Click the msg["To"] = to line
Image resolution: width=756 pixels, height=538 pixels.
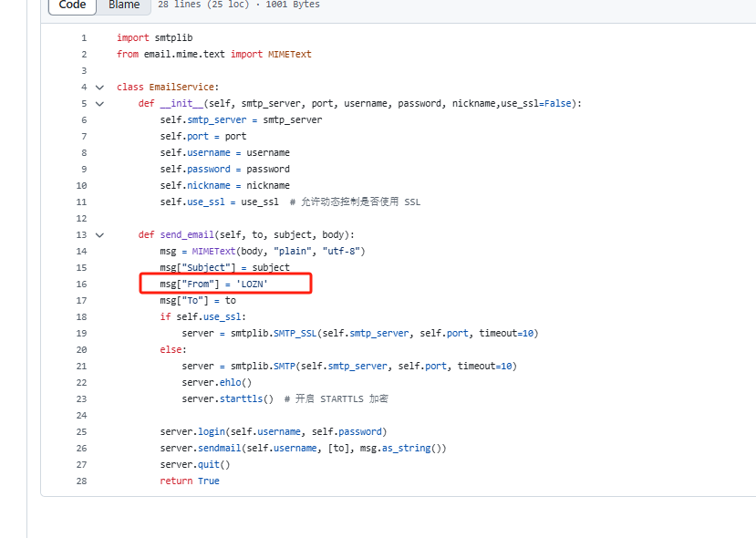[198, 300]
